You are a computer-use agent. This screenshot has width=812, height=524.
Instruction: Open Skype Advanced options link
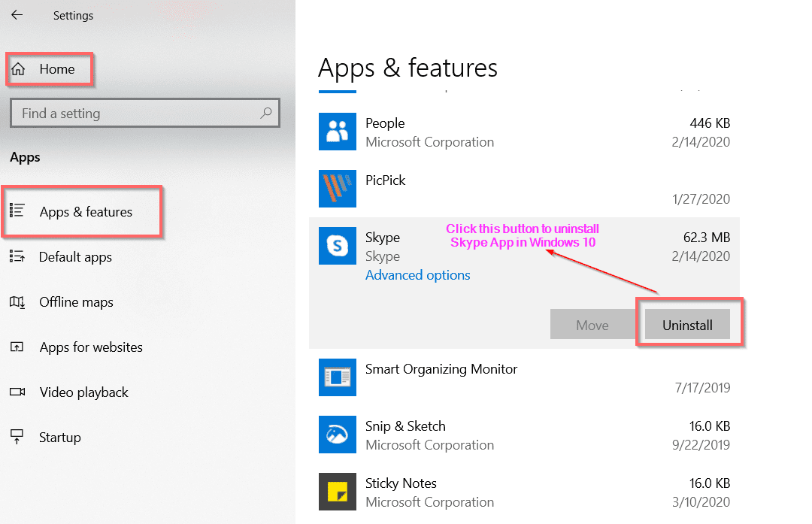[417, 275]
